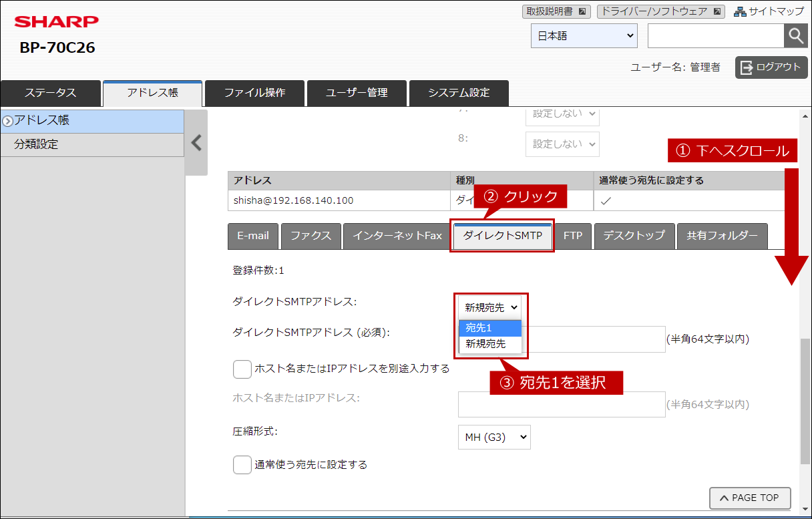Open the 新規宛先 address dropdown
Screen dimensions: 812x519
pos(491,307)
